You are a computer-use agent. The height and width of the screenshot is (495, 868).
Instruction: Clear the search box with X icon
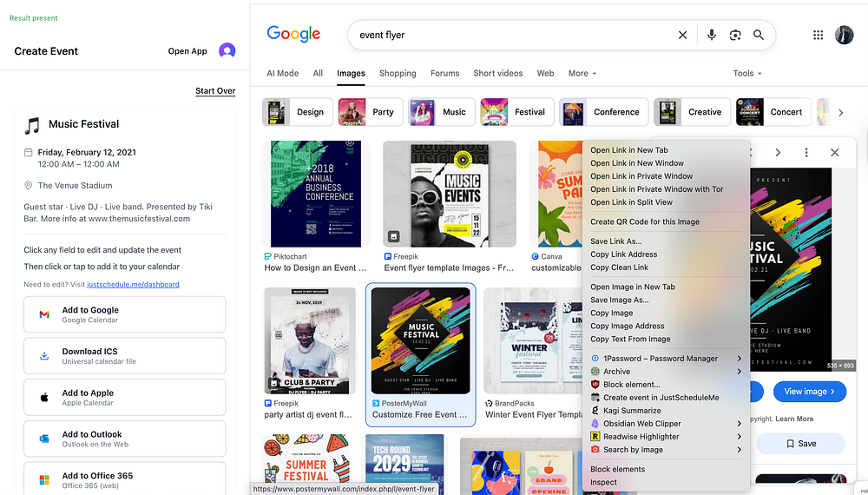[x=682, y=35]
